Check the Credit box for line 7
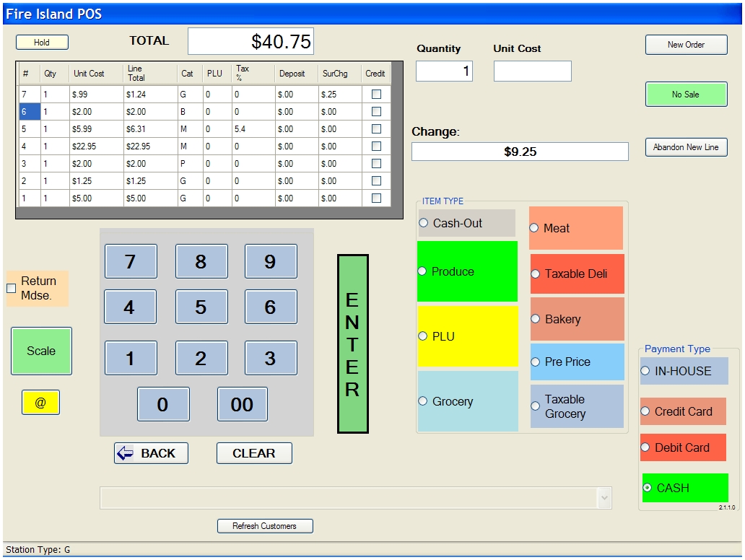745x560 pixels. [x=376, y=94]
